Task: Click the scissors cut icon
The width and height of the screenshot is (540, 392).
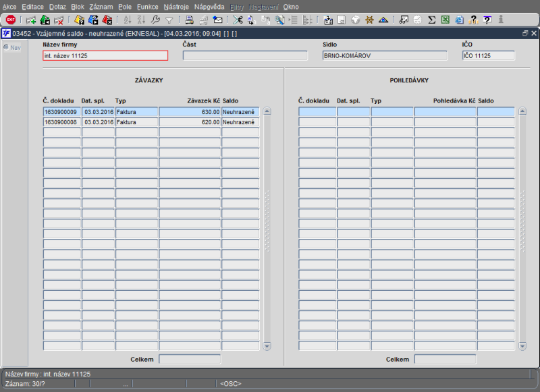Action: (x=238, y=20)
